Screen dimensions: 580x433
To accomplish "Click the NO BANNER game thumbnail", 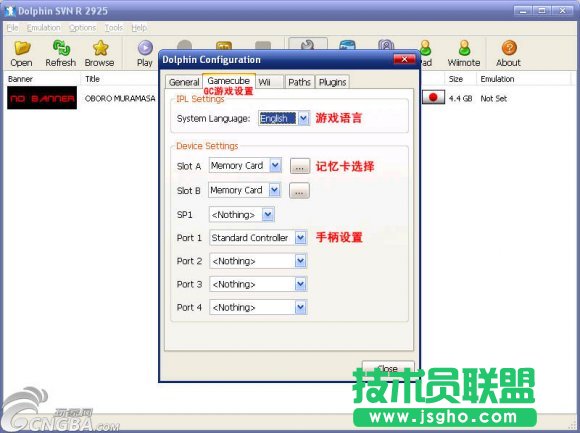I will (x=42, y=98).
